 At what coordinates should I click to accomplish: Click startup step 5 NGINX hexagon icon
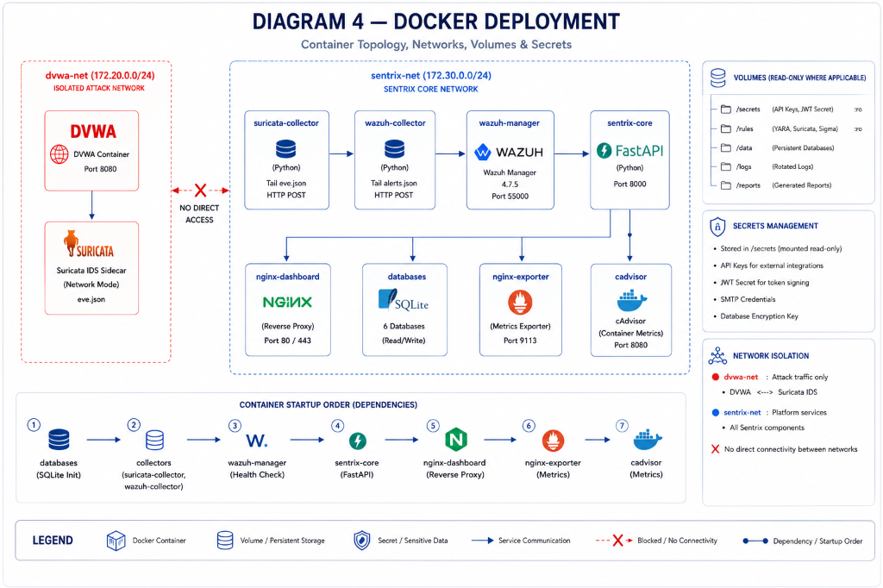(x=456, y=440)
